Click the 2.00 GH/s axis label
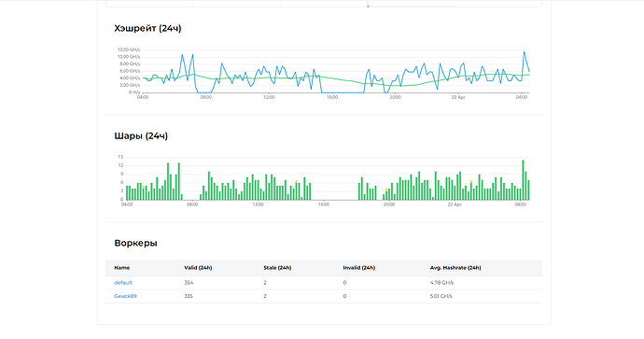This screenshot has height=339, width=644. pyautogui.click(x=130, y=86)
